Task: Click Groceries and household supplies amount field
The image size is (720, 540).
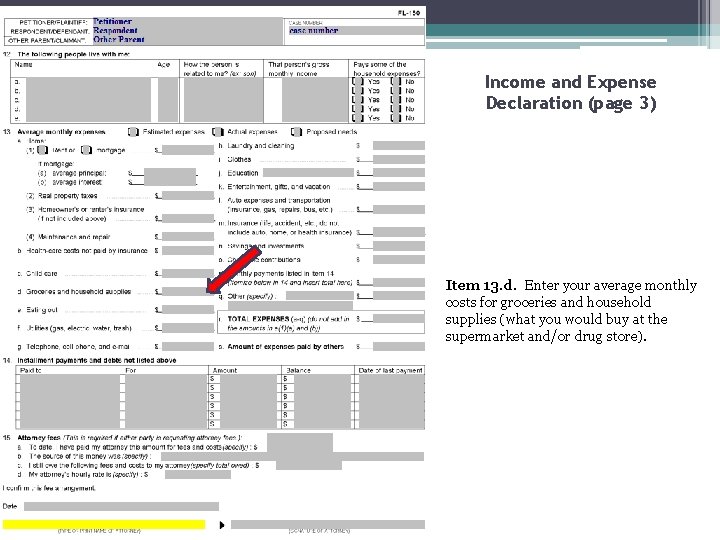Action: click(x=188, y=292)
